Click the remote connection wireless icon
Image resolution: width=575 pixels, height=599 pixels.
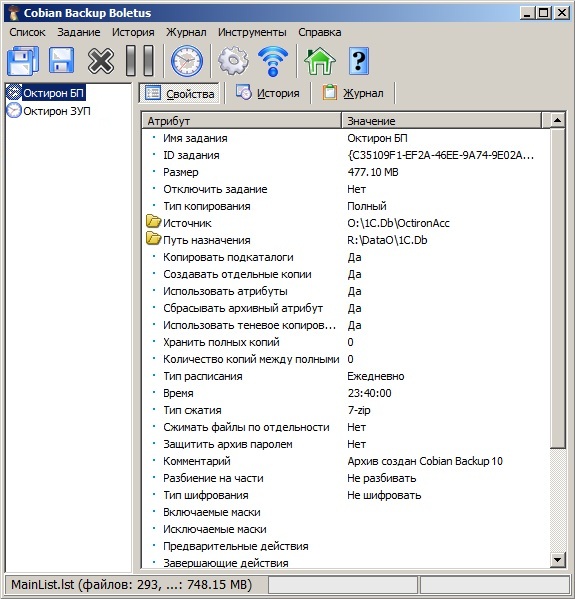273,61
